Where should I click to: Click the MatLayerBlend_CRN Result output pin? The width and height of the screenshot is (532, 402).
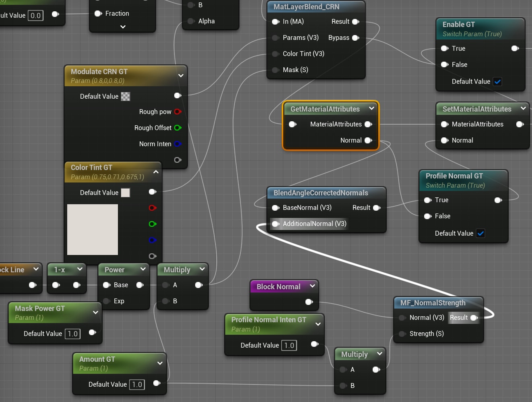pos(355,22)
